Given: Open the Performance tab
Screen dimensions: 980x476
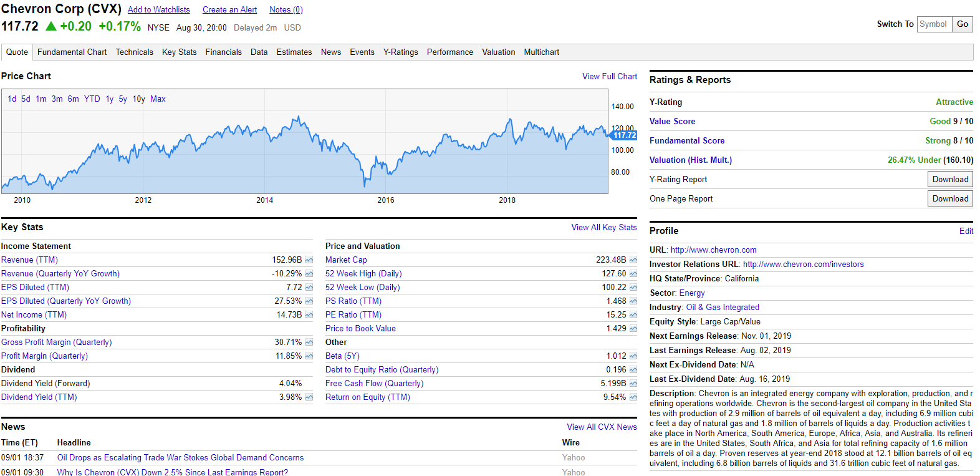Looking at the screenshot, I should pyautogui.click(x=450, y=52).
